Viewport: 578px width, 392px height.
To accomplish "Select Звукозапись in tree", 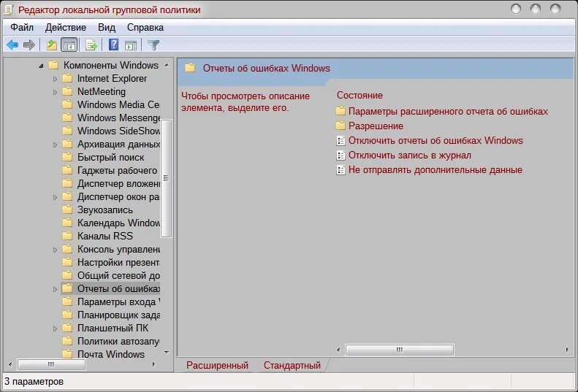I will [104, 210].
